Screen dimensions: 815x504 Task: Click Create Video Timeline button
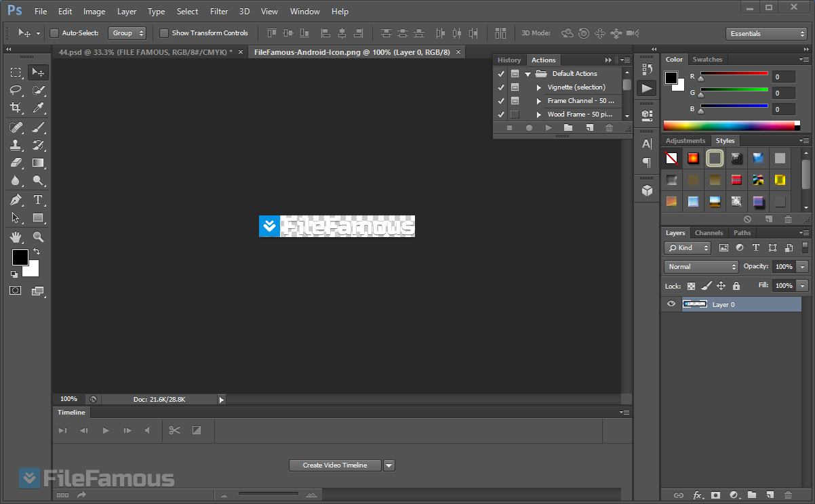coord(335,465)
